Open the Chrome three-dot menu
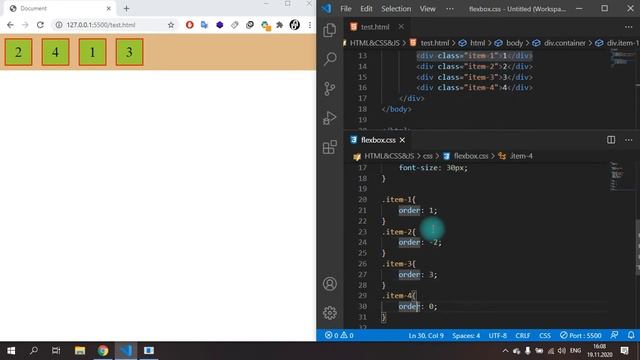Viewport: 640px width, 360px height. tap(310, 25)
